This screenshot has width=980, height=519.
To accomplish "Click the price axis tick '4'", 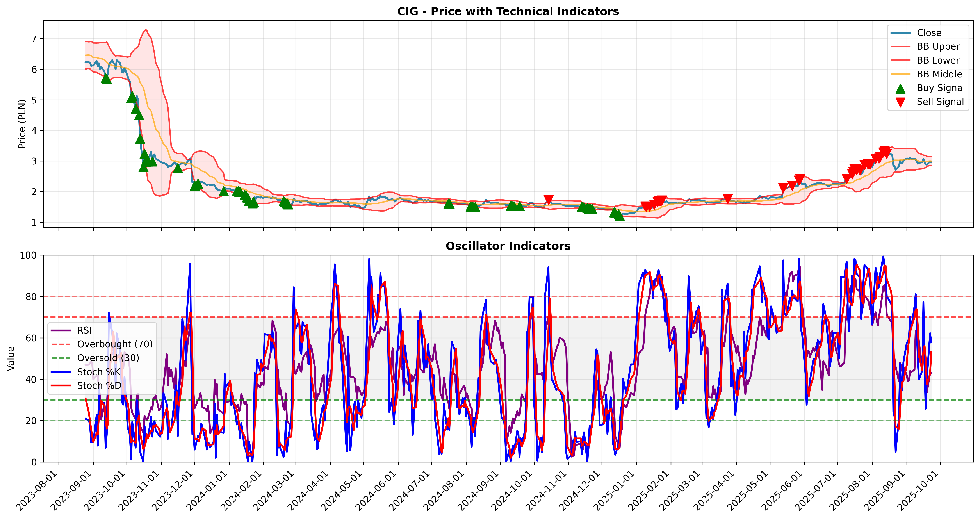I will pos(34,130).
